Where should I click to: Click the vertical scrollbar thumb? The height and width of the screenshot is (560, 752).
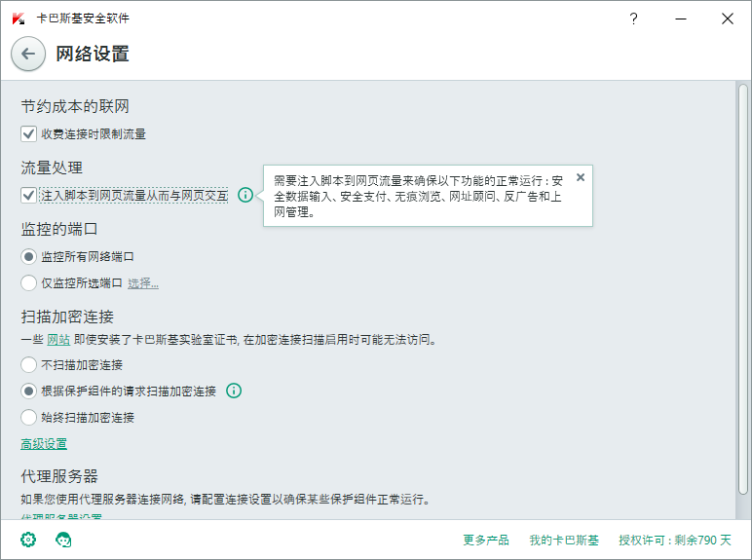[743, 289]
